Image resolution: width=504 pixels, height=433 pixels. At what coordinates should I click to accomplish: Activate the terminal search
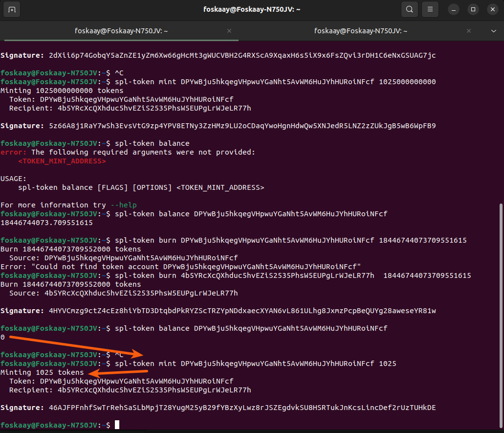pyautogui.click(x=410, y=9)
